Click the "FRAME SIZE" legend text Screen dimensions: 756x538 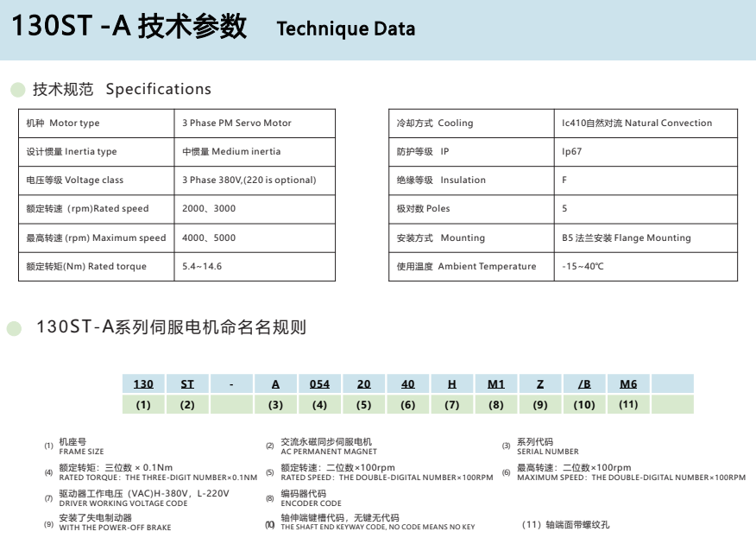(81, 452)
